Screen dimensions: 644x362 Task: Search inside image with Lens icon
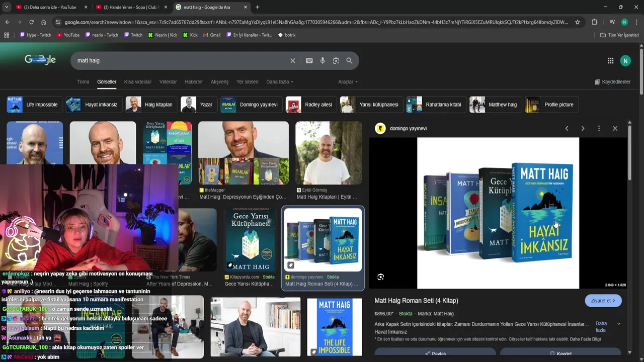381,277
